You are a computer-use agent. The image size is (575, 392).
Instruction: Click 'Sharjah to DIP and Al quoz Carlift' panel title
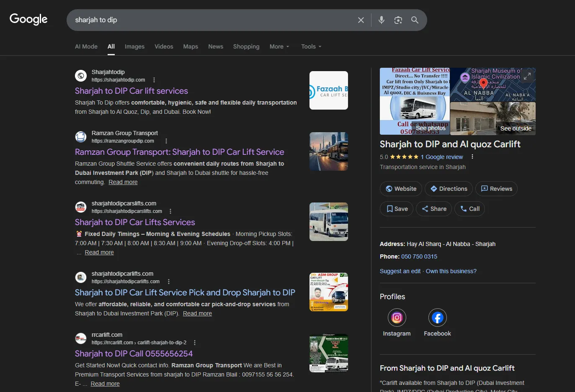(x=450, y=144)
